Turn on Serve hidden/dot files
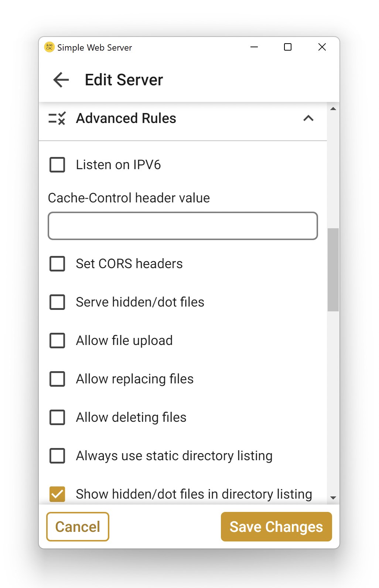Screen dimensions: 379x588 [57, 302]
